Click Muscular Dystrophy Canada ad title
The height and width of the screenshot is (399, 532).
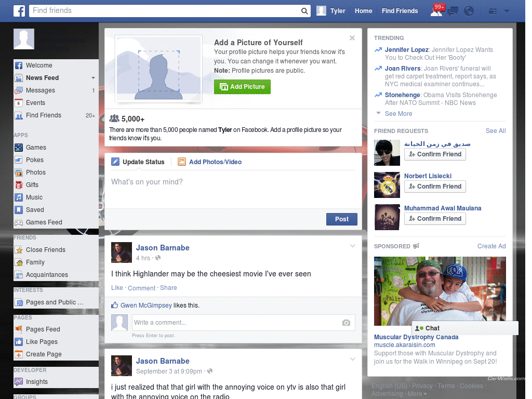coord(416,337)
